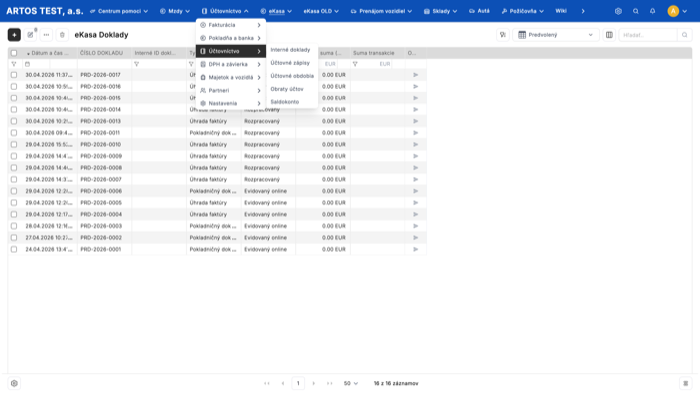Click into the Hľadať search field
700x393 pixels.
[648, 35]
